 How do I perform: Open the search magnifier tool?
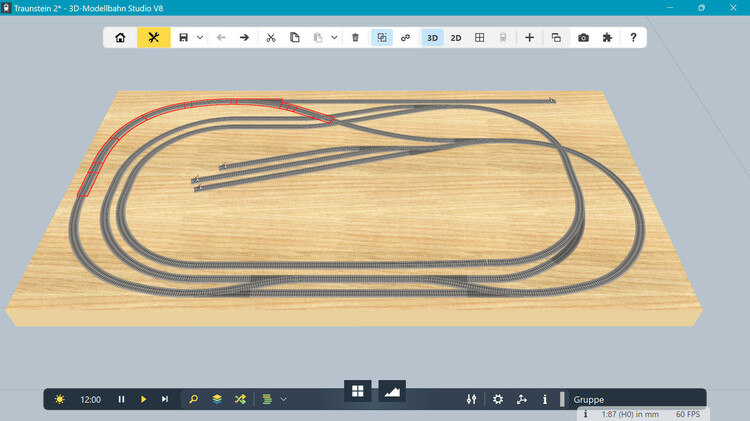(194, 399)
